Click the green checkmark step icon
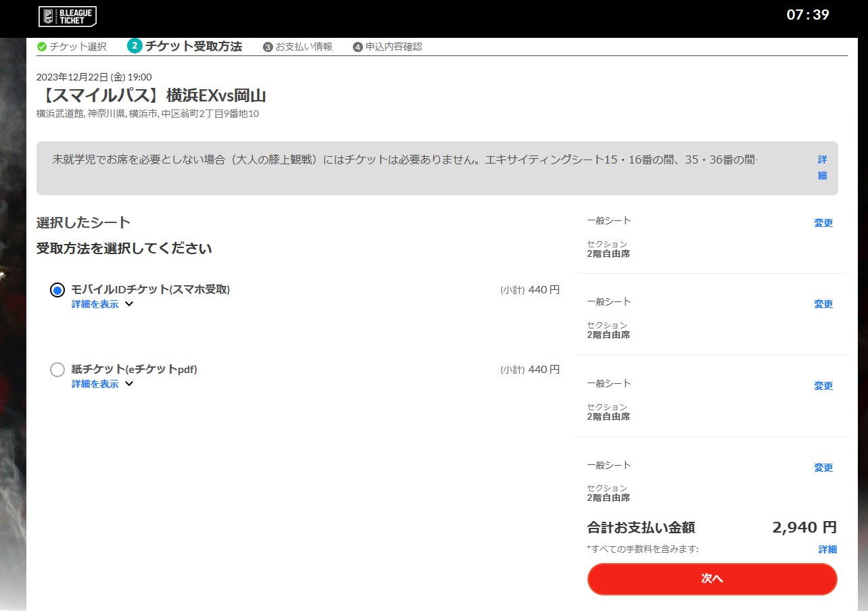This screenshot has height=611, width=868. [42, 47]
